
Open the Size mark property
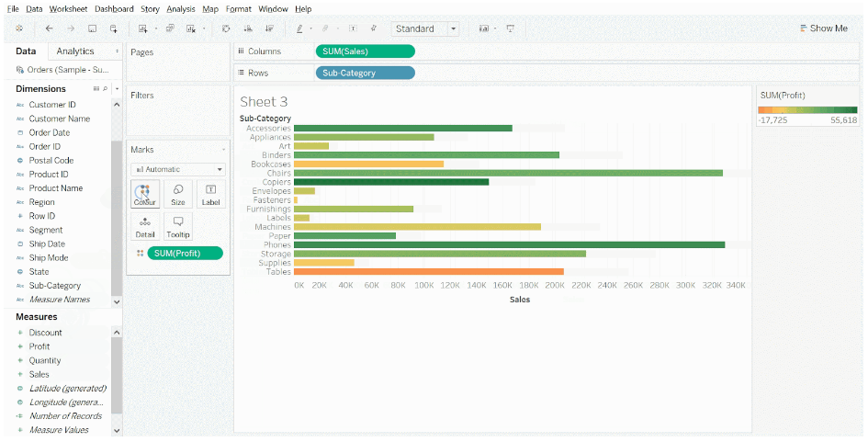click(178, 194)
